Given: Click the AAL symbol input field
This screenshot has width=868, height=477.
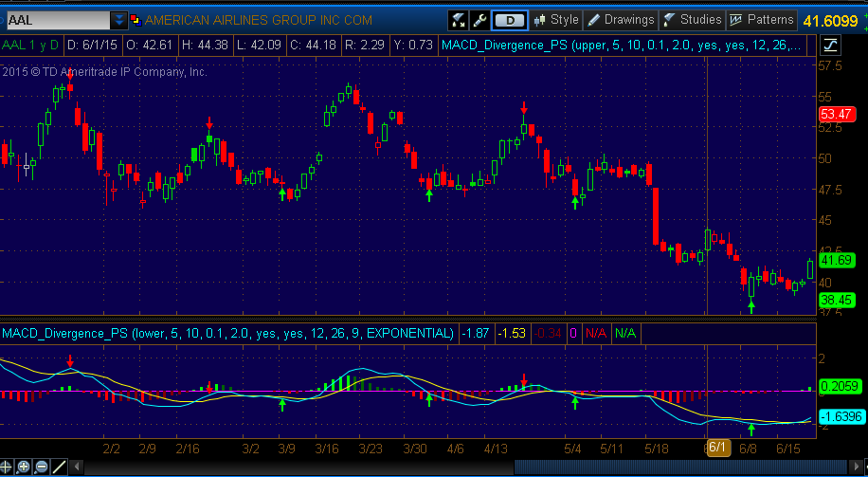Looking at the screenshot, I should [x=58, y=21].
